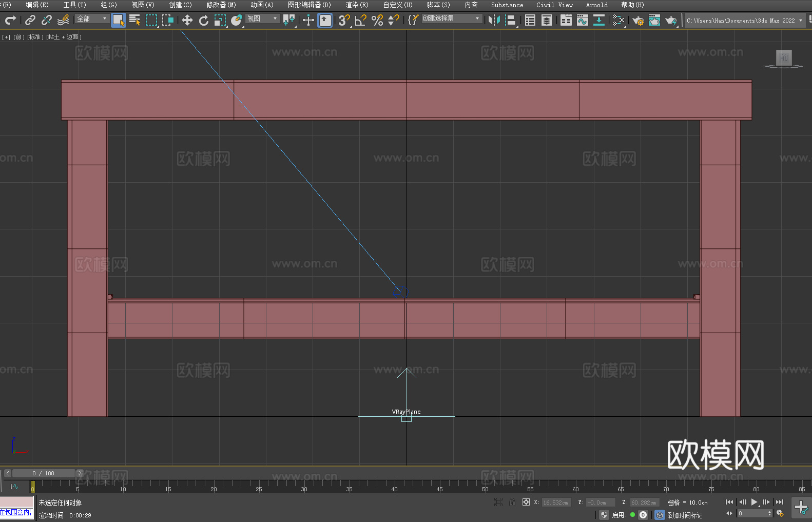The image size is (812, 522).
Task: Select the Scale tool
Action: point(220,20)
